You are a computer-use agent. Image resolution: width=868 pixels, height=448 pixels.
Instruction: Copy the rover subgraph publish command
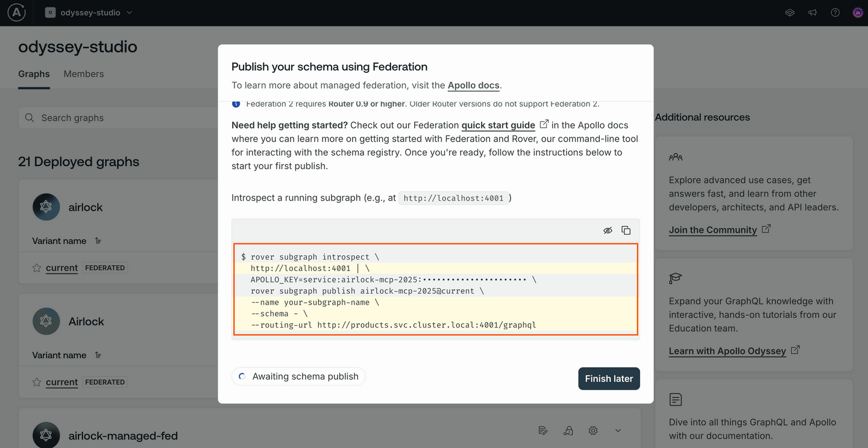tap(626, 230)
